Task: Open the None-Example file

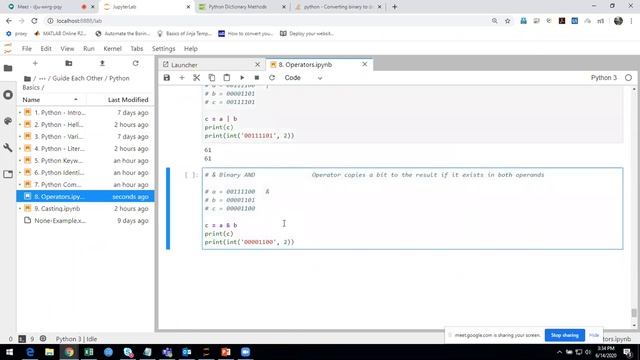Action: [x=85, y=220]
